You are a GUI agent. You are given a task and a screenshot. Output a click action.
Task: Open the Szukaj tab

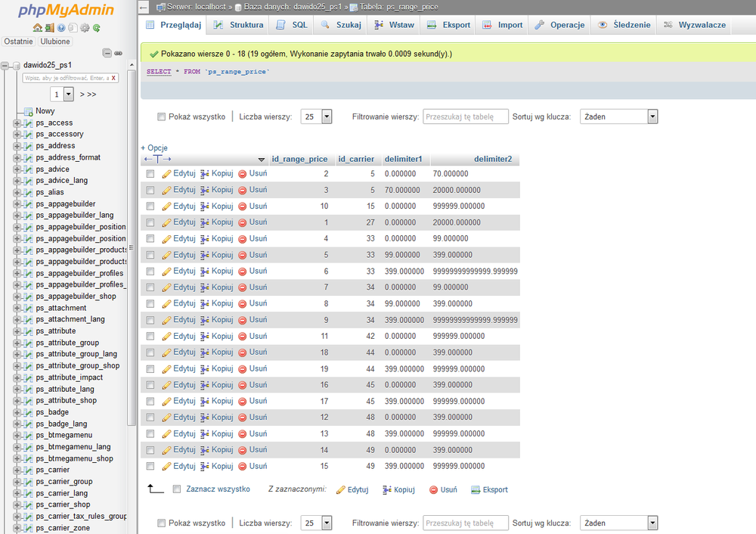pyautogui.click(x=341, y=25)
